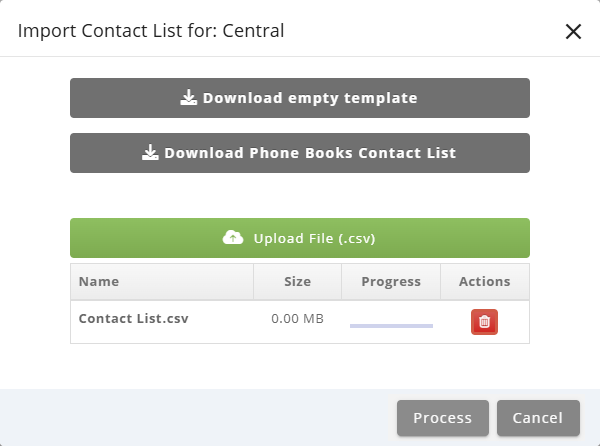600x446 pixels.
Task: Click the 'Download empty template' label text
Action: pyautogui.click(x=310, y=98)
